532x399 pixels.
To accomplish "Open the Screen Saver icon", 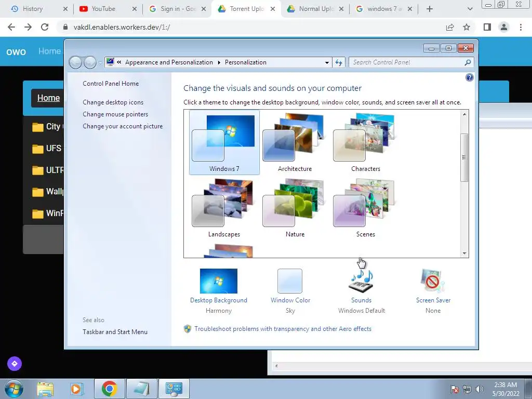I will 433,281.
